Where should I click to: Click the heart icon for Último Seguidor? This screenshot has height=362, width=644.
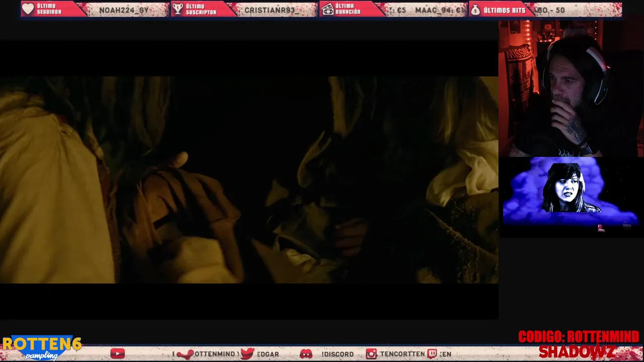tap(28, 9)
